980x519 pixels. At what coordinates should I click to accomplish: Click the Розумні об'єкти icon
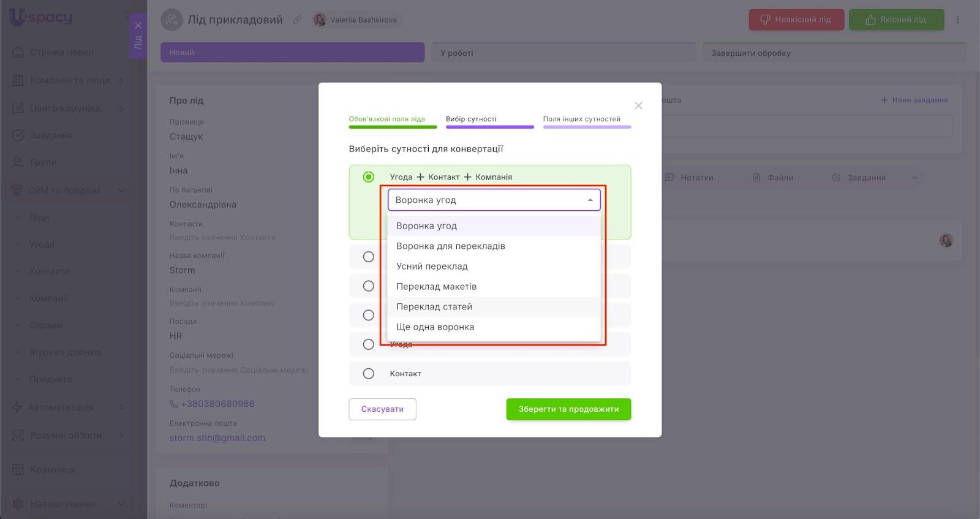pyautogui.click(x=18, y=436)
